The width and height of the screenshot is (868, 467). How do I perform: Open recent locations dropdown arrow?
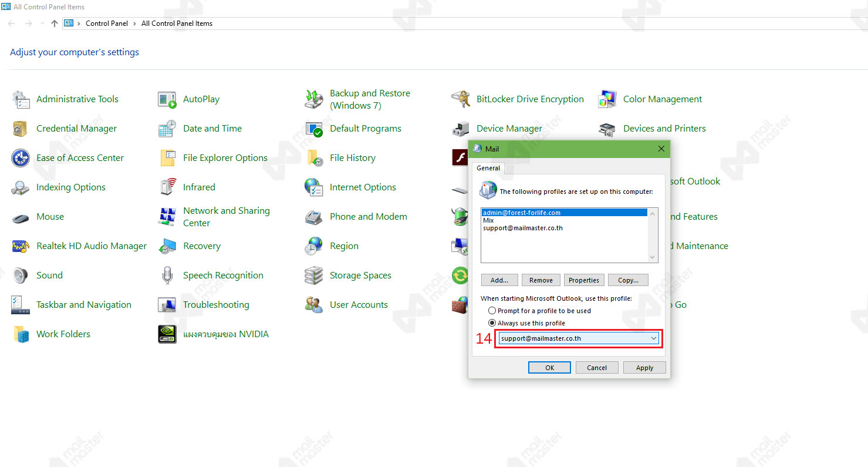pos(42,23)
